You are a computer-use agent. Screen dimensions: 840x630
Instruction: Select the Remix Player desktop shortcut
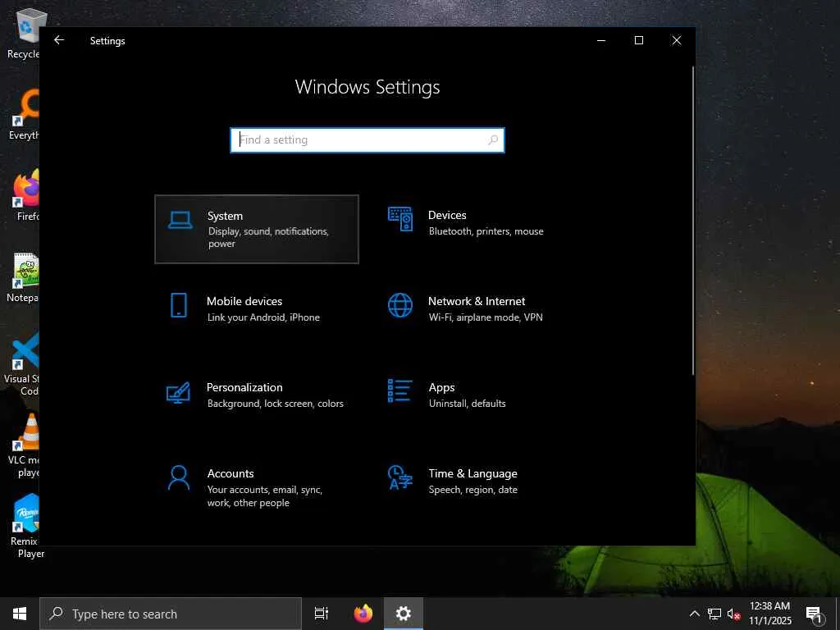[x=25, y=526]
